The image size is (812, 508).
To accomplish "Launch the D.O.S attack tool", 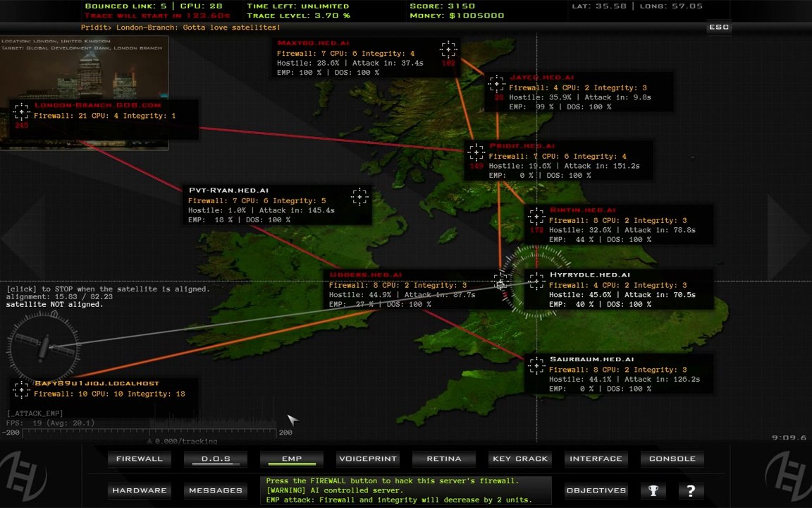I will (216, 459).
